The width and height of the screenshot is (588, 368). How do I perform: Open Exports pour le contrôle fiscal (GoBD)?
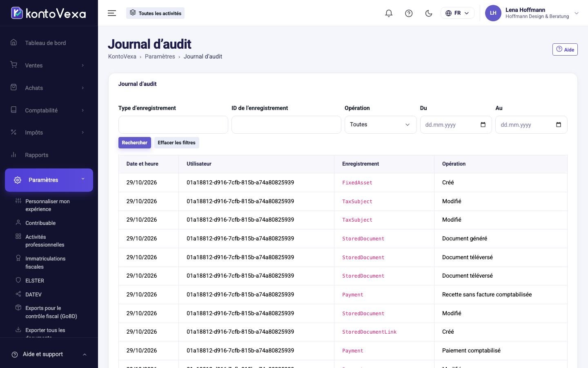(51, 312)
